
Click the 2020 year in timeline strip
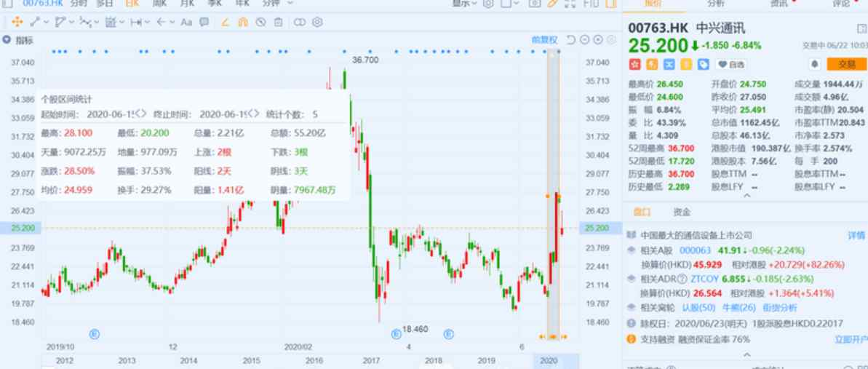[547, 361]
